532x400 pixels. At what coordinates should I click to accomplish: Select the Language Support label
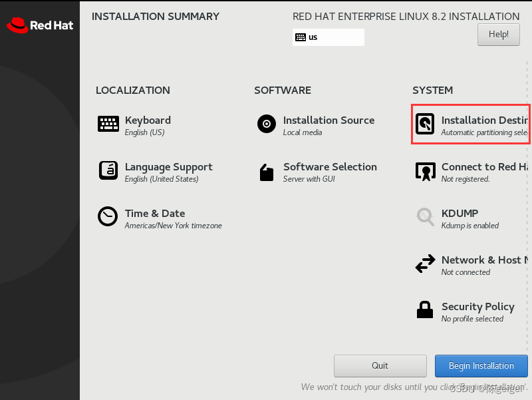(169, 167)
